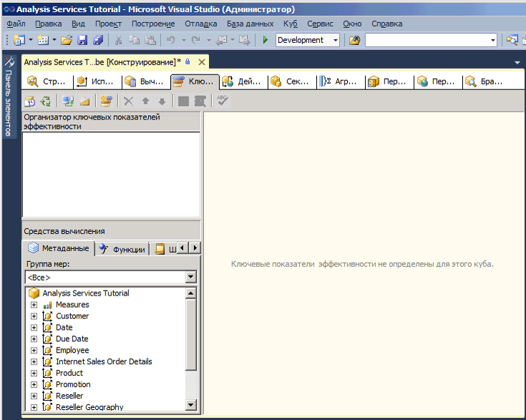
Task: Expand the Date dimension node
Action: [34, 328]
